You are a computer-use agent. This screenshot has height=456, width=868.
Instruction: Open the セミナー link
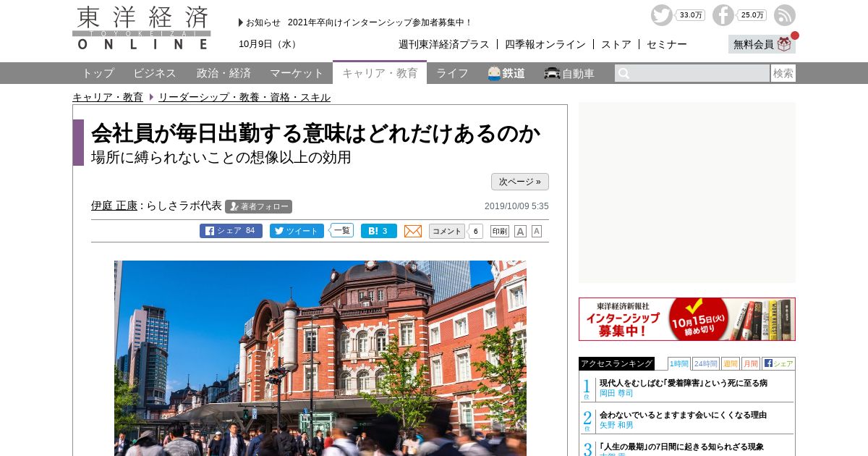coord(667,44)
